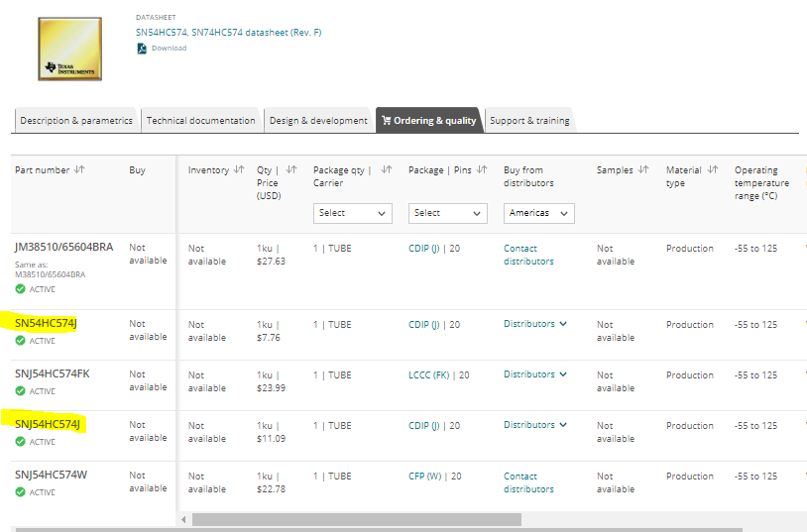Click the Buy column header
The height and width of the screenshot is (532, 807).
(137, 169)
